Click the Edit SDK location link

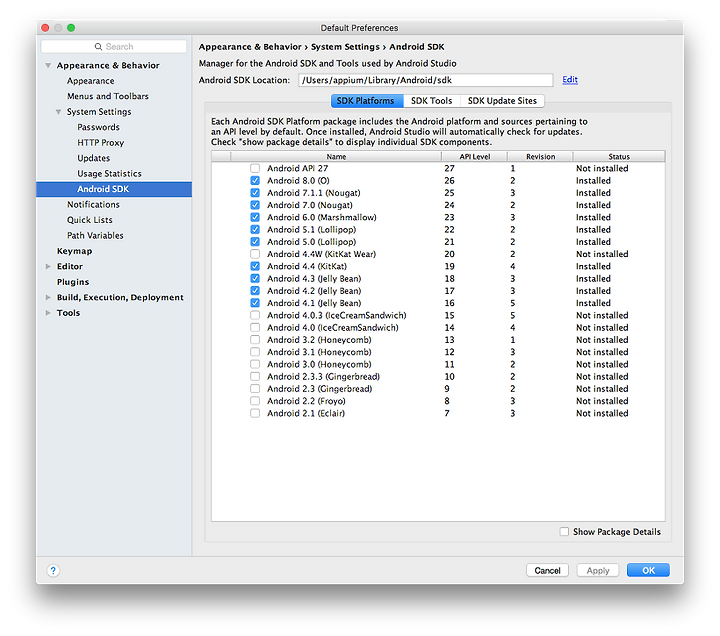pyautogui.click(x=570, y=79)
